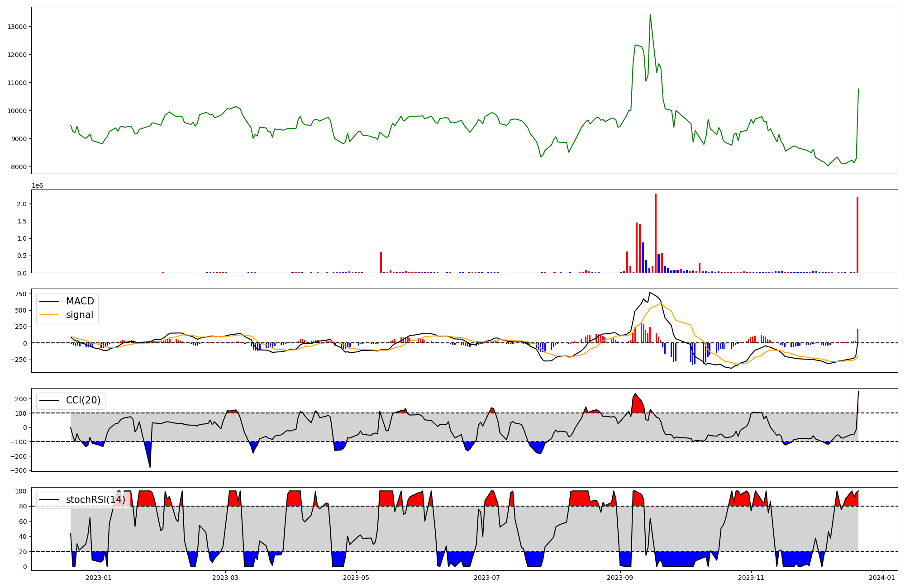The height and width of the screenshot is (588, 905).
Task: Click the 2023-03 date axis label
Action: click(225, 578)
